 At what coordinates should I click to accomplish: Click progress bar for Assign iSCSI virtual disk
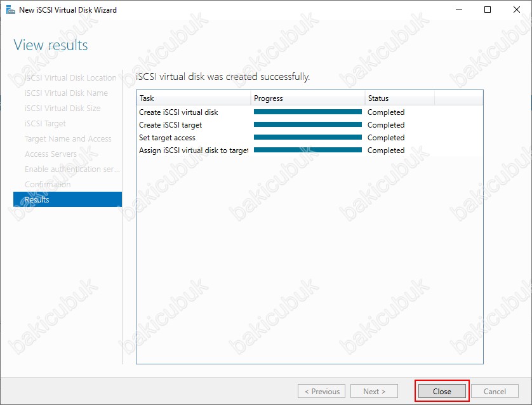point(308,150)
